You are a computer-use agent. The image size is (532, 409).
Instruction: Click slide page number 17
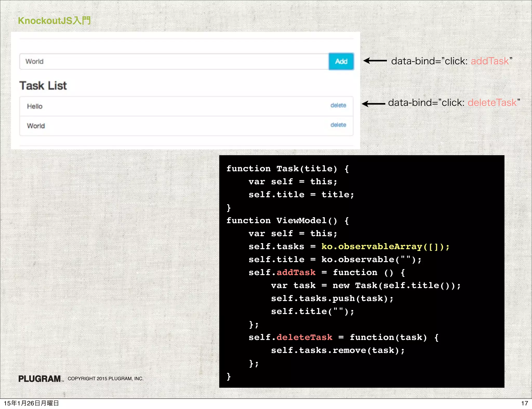coord(524,403)
